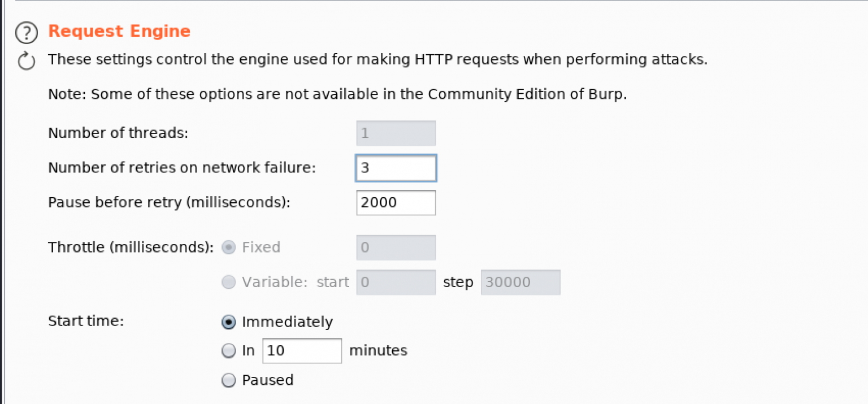Select the Paused start time option
This screenshot has height=404, width=868.
pyautogui.click(x=228, y=380)
